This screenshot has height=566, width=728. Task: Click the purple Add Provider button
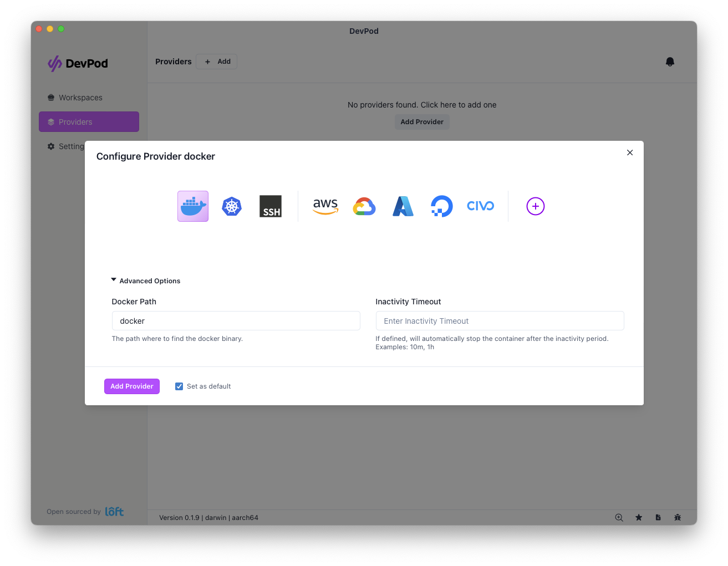point(131,386)
